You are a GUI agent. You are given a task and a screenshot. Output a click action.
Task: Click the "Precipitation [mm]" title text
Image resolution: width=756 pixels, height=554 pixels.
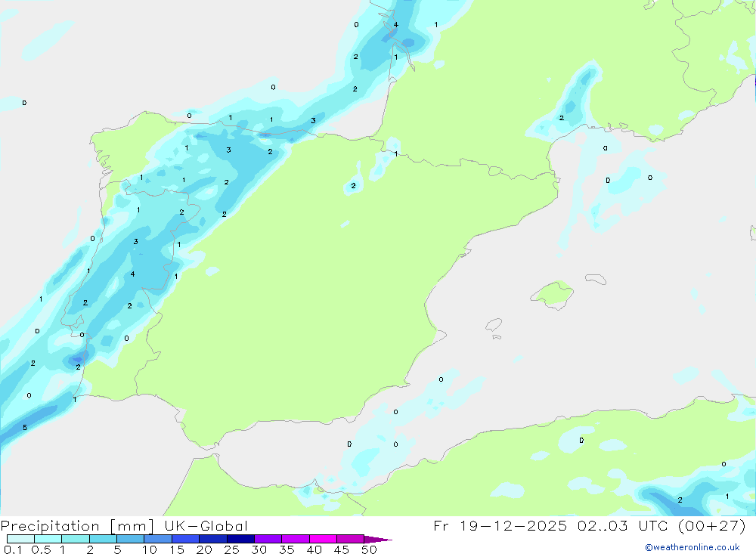(78, 526)
